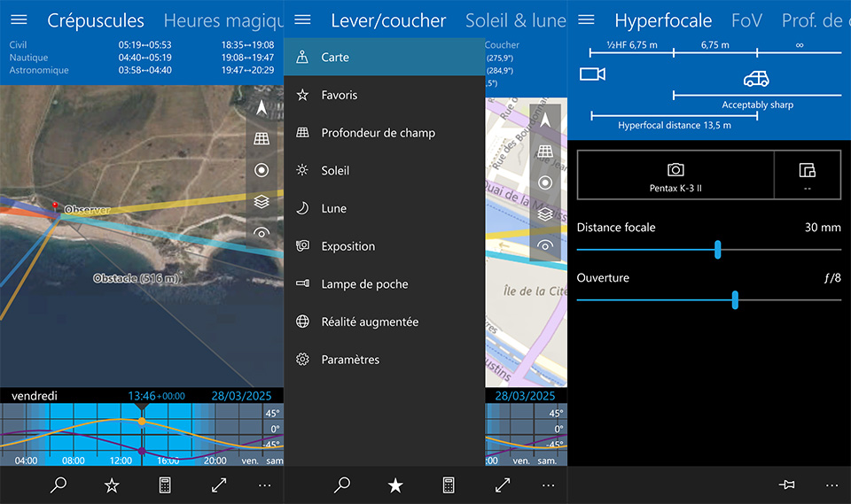Toggle the pin icon in the Hyperfocale bottom bar

tap(785, 485)
